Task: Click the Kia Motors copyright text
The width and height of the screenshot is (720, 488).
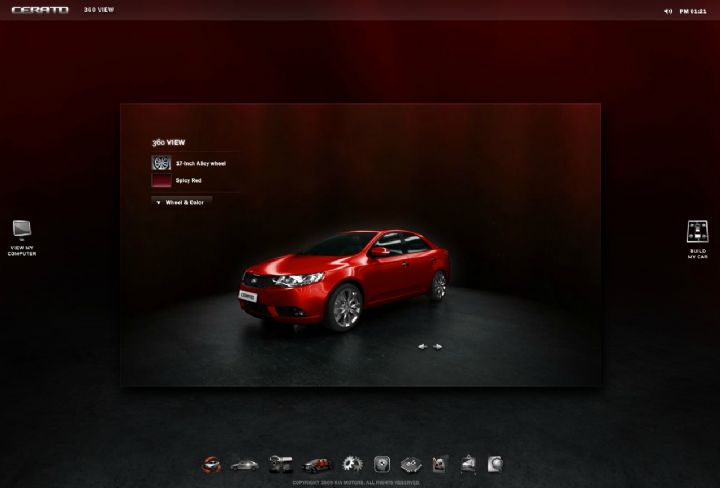Action: coord(356,482)
